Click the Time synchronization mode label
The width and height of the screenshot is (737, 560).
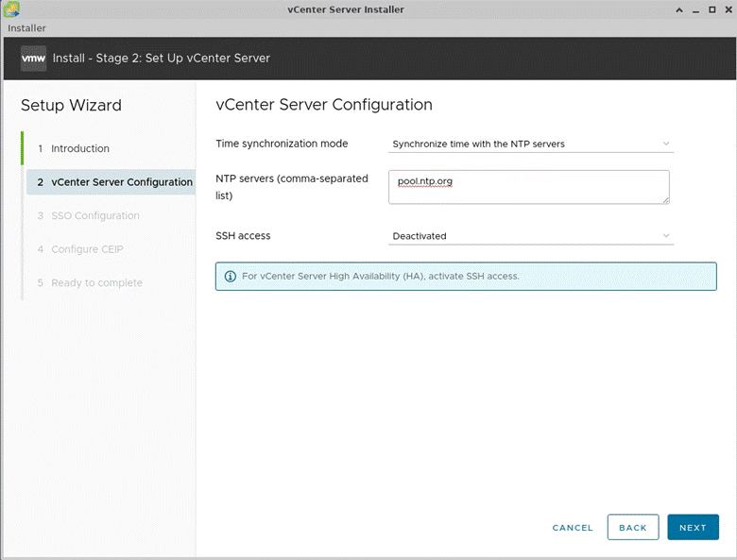[x=282, y=144]
